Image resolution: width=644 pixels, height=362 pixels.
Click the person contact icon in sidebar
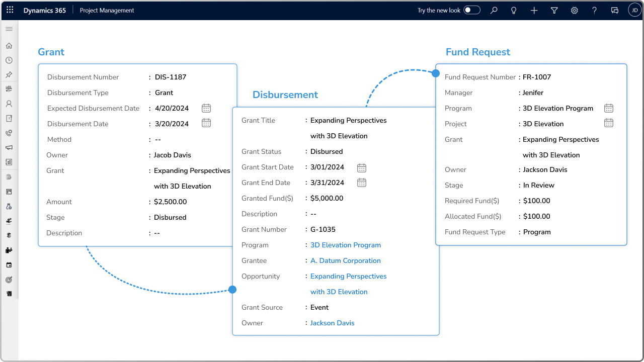[x=9, y=104]
